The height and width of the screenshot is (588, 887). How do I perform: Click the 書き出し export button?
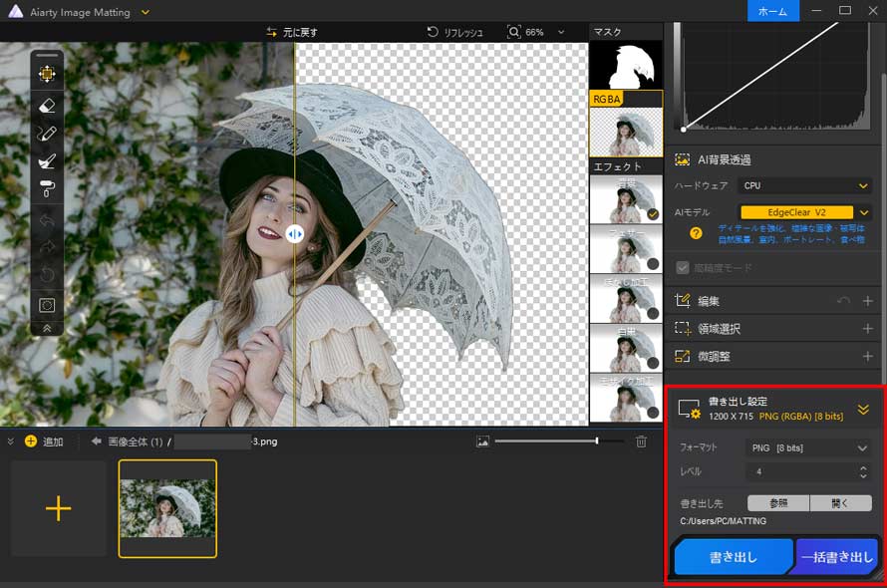coord(734,556)
